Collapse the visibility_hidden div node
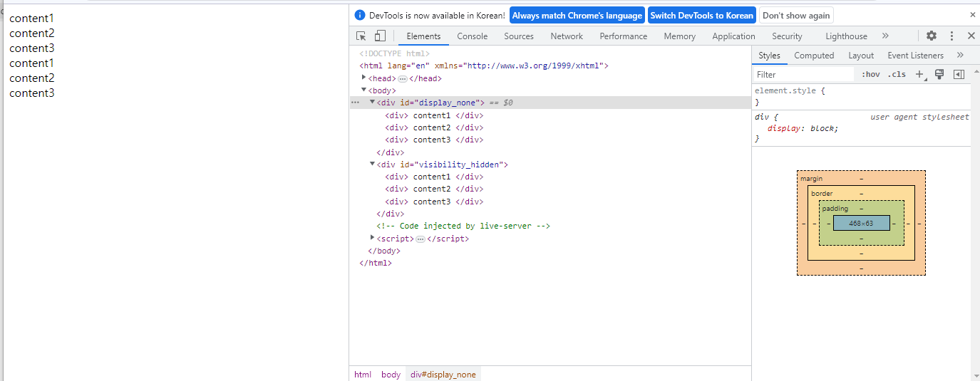The image size is (980, 381). 372,164
